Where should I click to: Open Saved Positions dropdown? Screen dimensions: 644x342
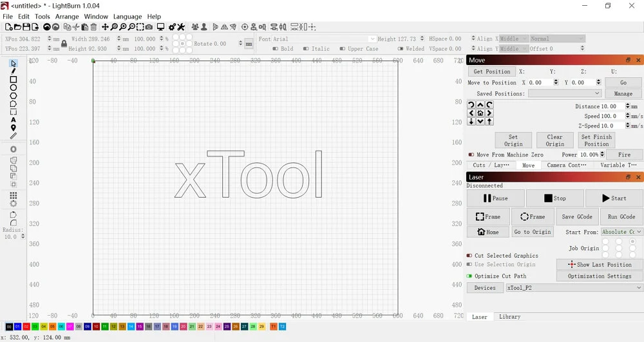point(565,93)
